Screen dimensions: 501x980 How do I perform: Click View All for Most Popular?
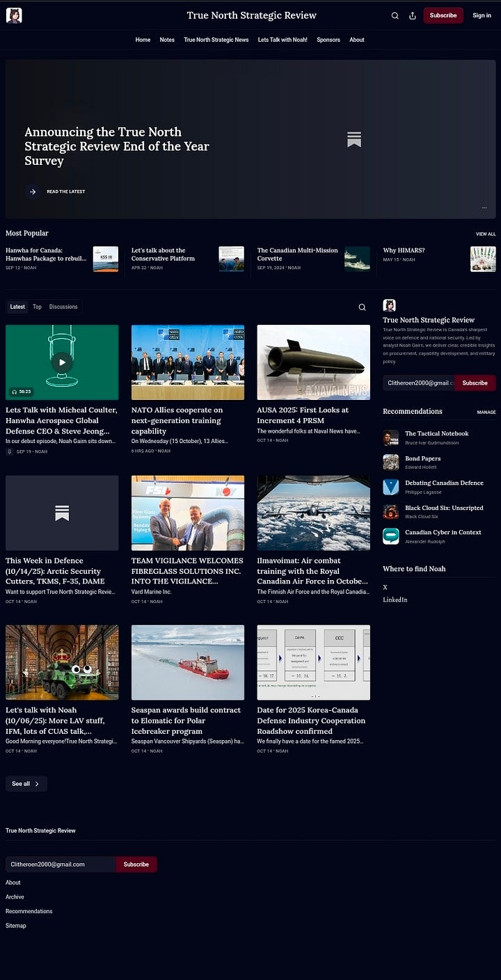click(x=486, y=234)
